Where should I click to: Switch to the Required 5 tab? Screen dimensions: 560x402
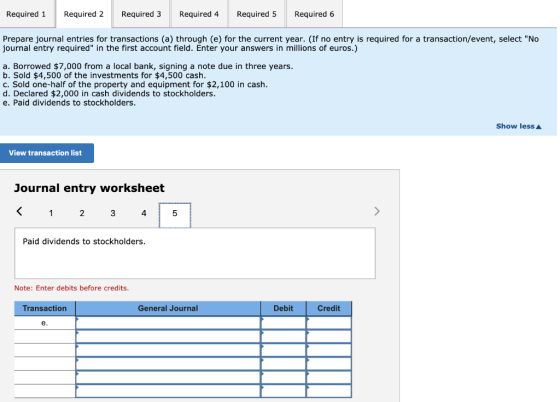(x=256, y=14)
